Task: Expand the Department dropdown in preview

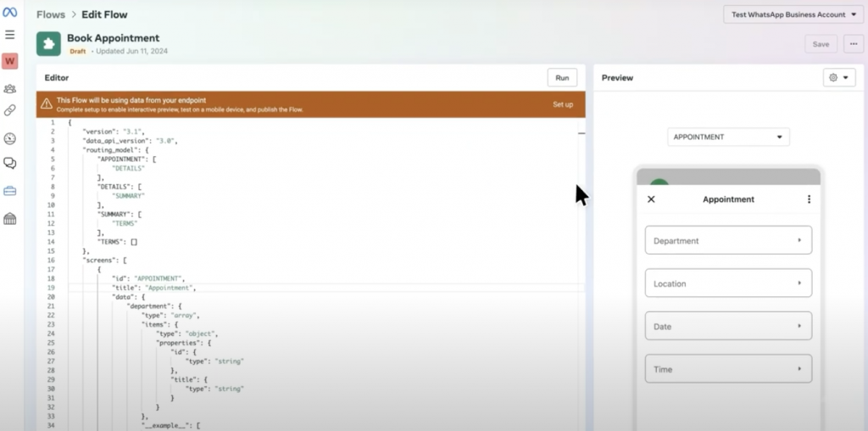Action: coord(728,240)
